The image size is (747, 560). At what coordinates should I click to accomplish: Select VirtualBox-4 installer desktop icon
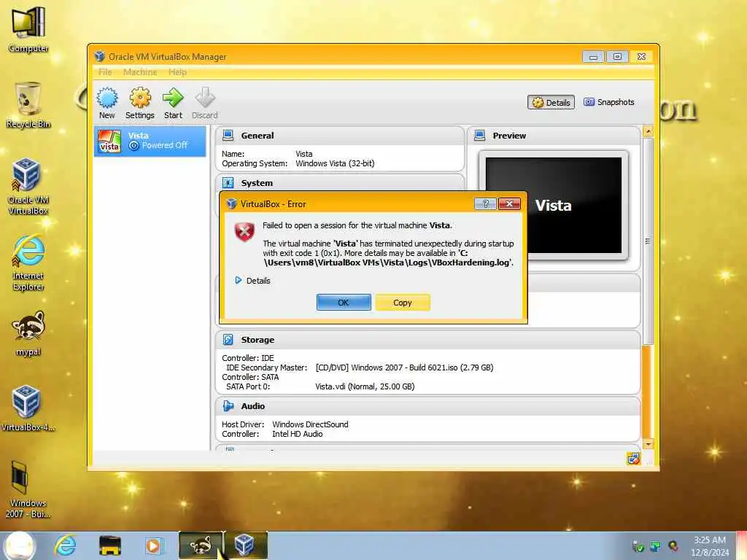tap(28, 408)
